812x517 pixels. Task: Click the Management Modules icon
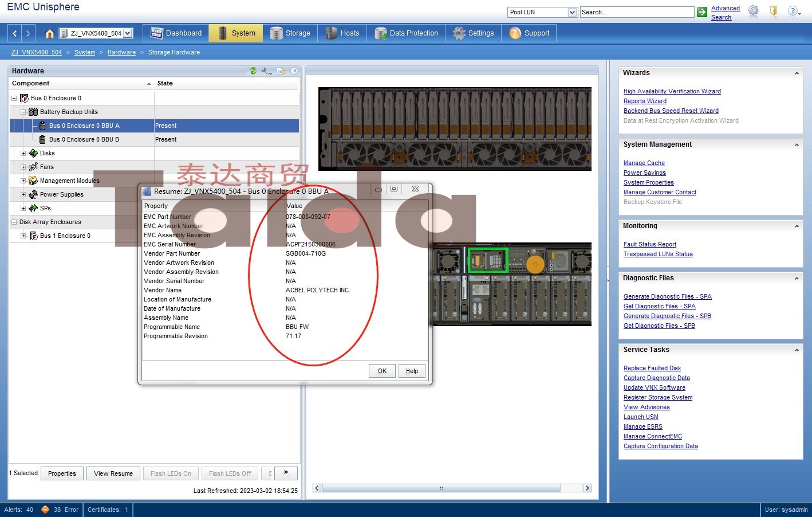click(33, 181)
